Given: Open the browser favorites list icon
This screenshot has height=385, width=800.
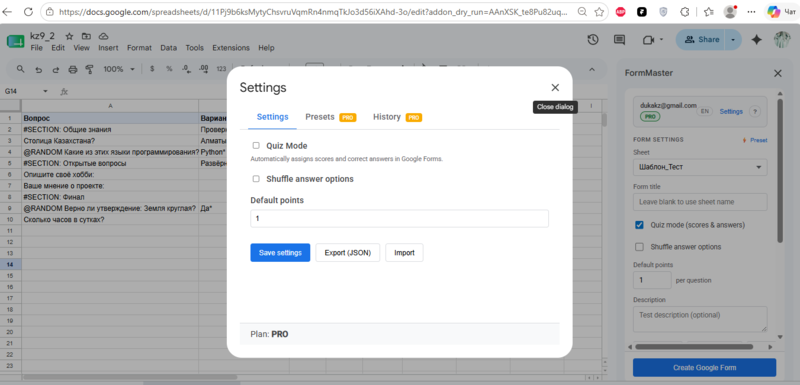Looking at the screenshot, I should pos(708,12).
